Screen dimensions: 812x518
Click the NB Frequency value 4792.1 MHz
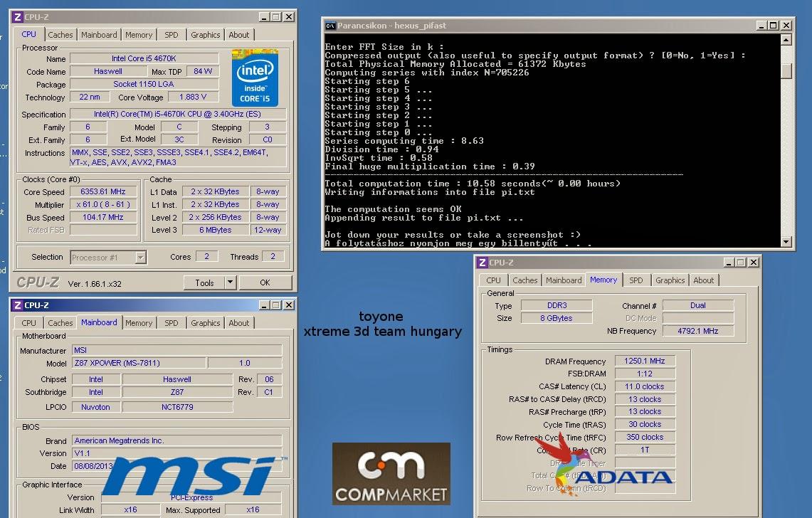tap(698, 331)
